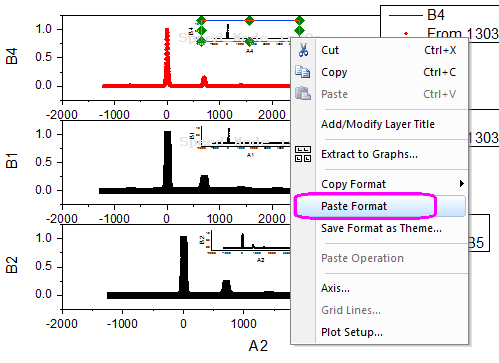Click the Paste clipboard icon
The image size is (499, 363).
(x=303, y=93)
